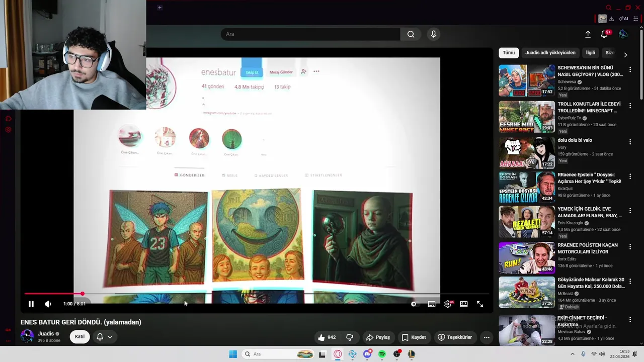Click the search magnifier button
644x362 pixels.
tap(411, 34)
